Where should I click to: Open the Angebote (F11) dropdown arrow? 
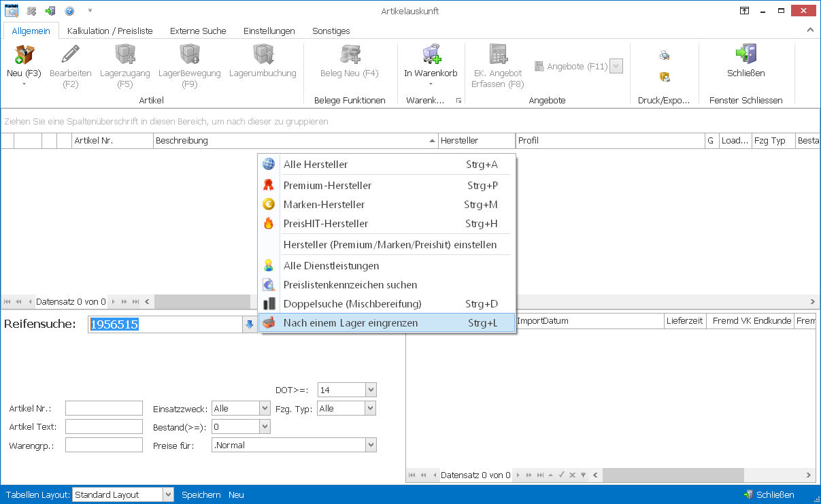click(616, 66)
